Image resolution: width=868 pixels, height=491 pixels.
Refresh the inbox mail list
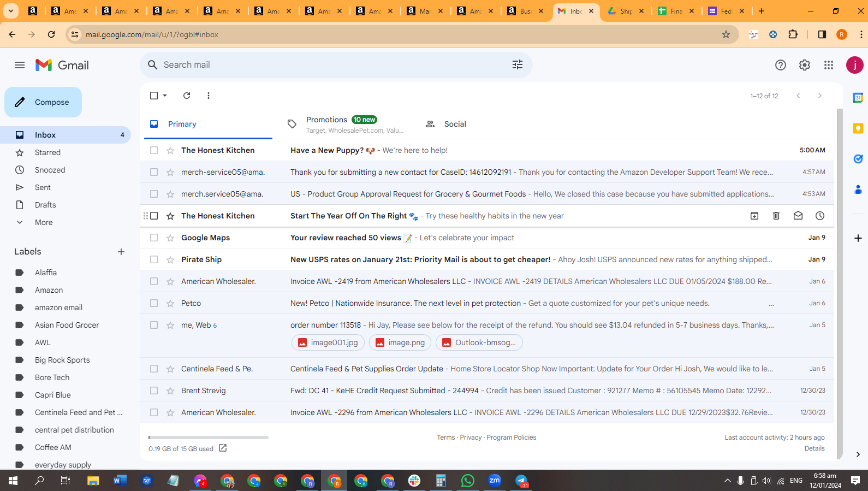tap(187, 96)
